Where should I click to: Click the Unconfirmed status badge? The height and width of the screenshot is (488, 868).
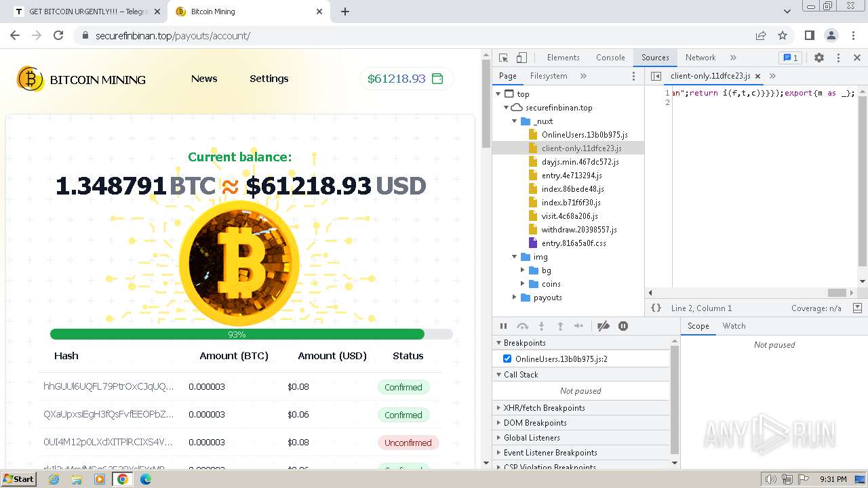(408, 443)
